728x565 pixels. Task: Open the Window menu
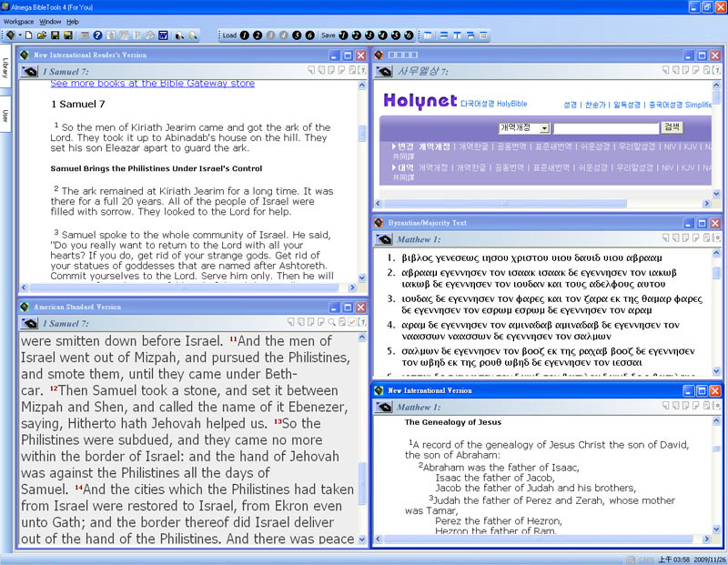(50, 22)
